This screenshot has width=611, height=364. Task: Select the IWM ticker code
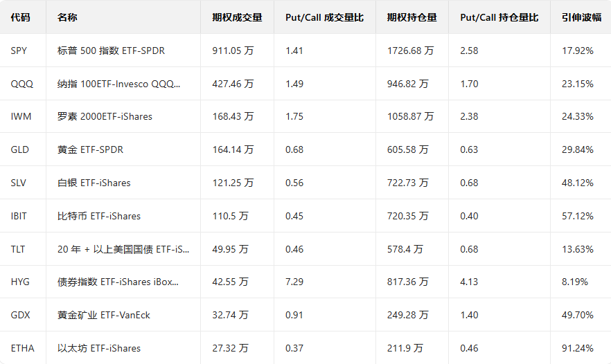click(x=21, y=116)
